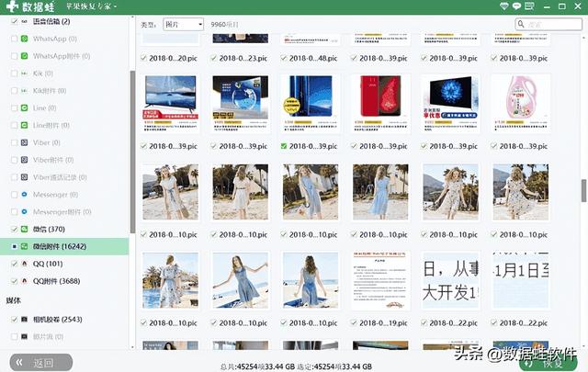588x372 pixels.
Task: Toggle the QQ附件 (3688) checkbox
Action: pos(12,281)
